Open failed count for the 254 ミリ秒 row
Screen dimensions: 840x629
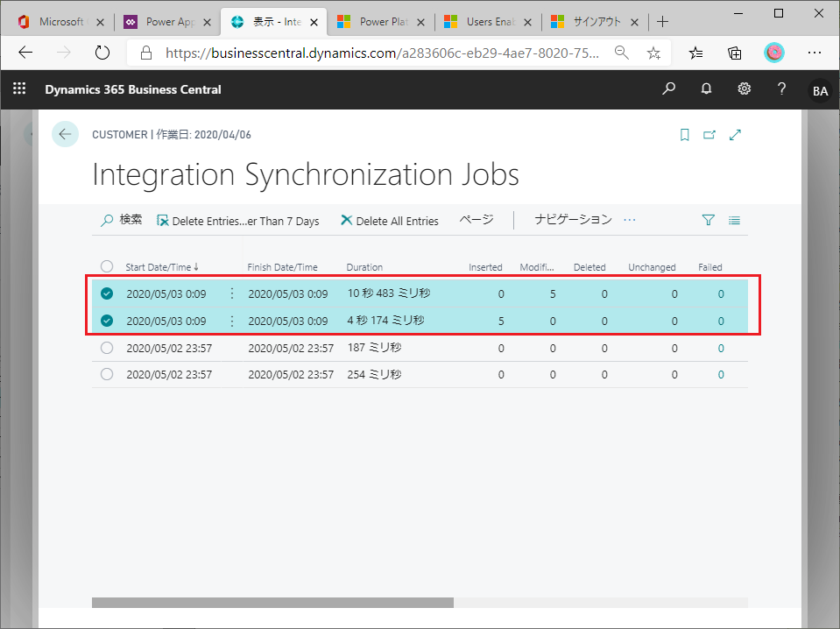[x=721, y=374]
